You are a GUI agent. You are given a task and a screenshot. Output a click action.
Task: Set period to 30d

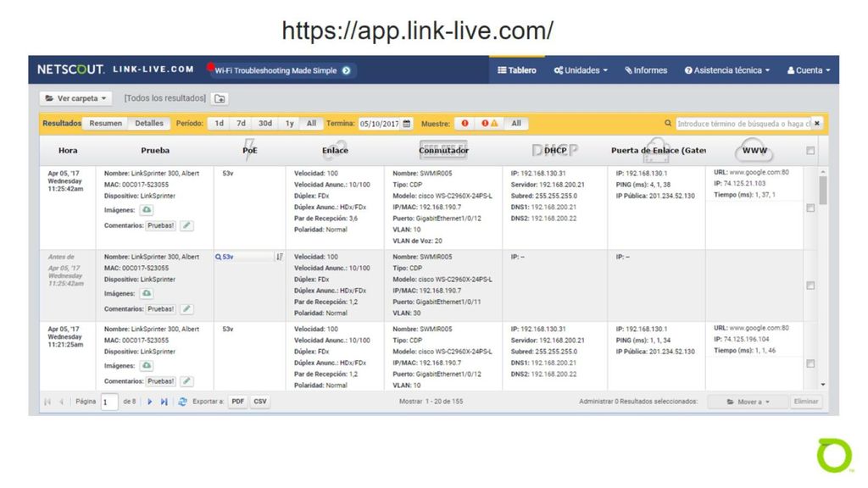265,124
